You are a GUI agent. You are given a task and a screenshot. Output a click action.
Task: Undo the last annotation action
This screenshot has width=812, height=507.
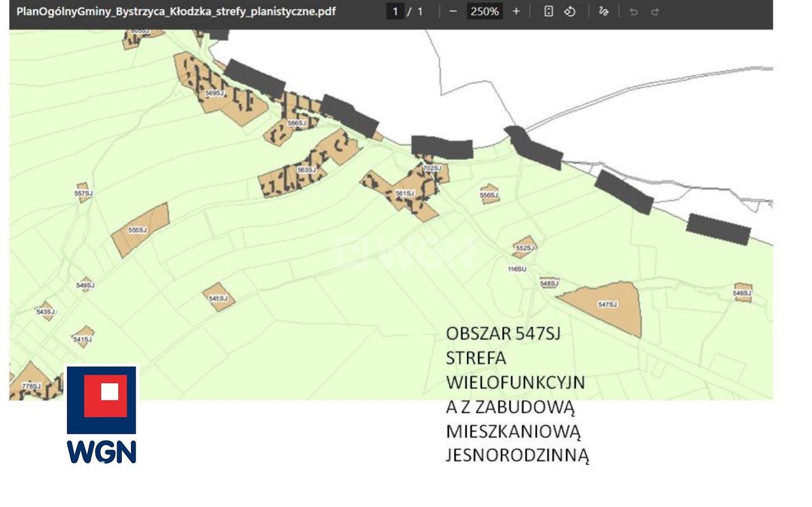pos(633,11)
